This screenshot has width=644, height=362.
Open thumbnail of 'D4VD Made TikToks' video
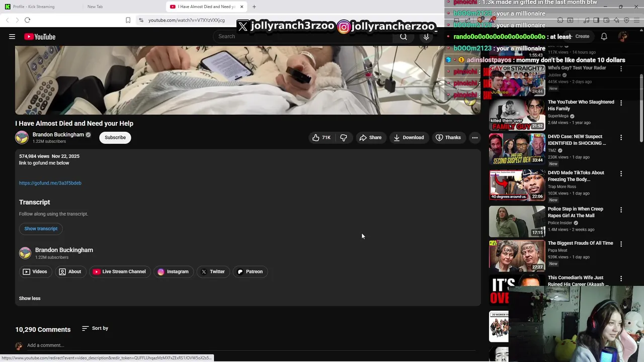pyautogui.click(x=517, y=185)
